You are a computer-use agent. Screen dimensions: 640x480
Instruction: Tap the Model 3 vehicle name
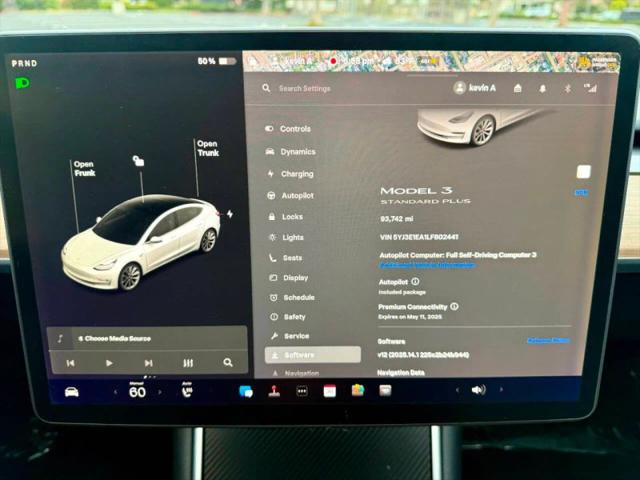(x=416, y=191)
